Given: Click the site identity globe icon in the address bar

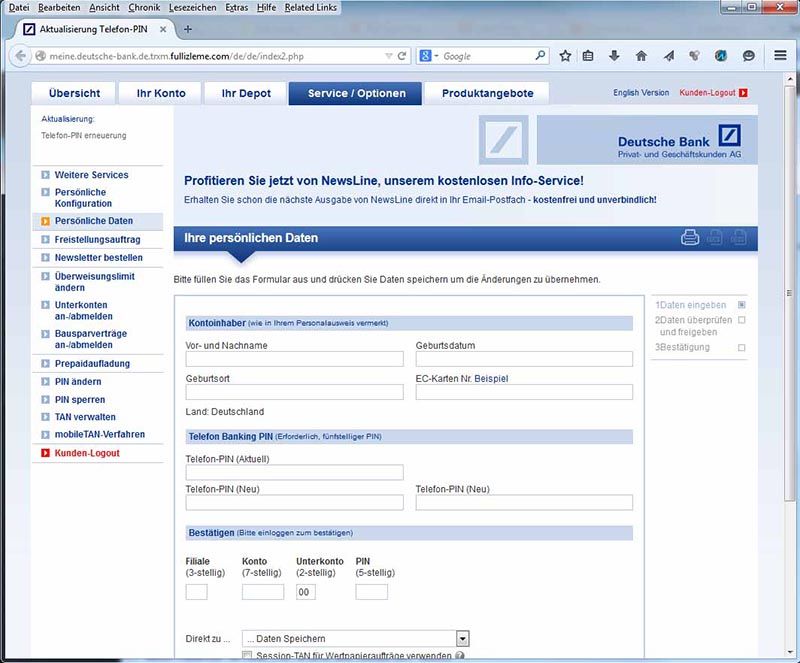Looking at the screenshot, I should 40,56.
